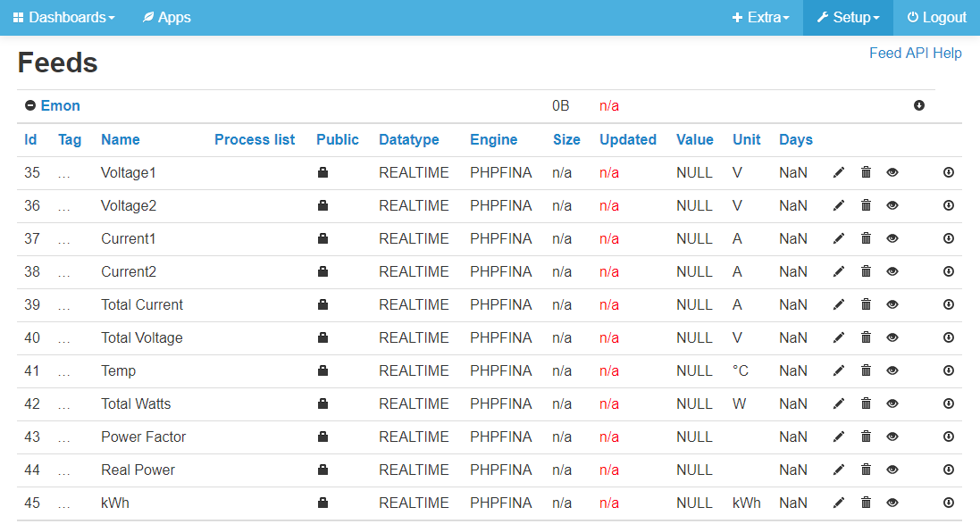
Task: Open the Feed API Help link
Action: pos(915,53)
